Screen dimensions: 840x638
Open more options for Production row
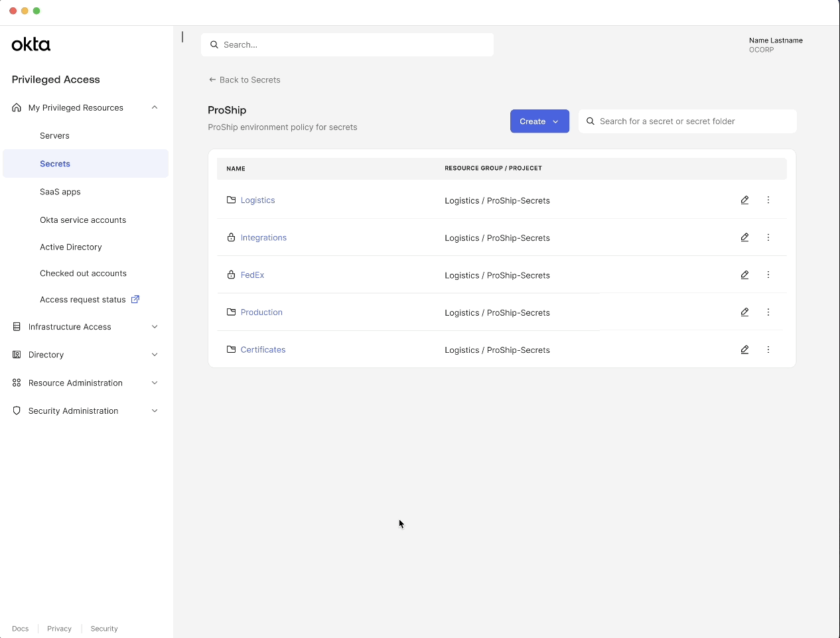coord(768,312)
